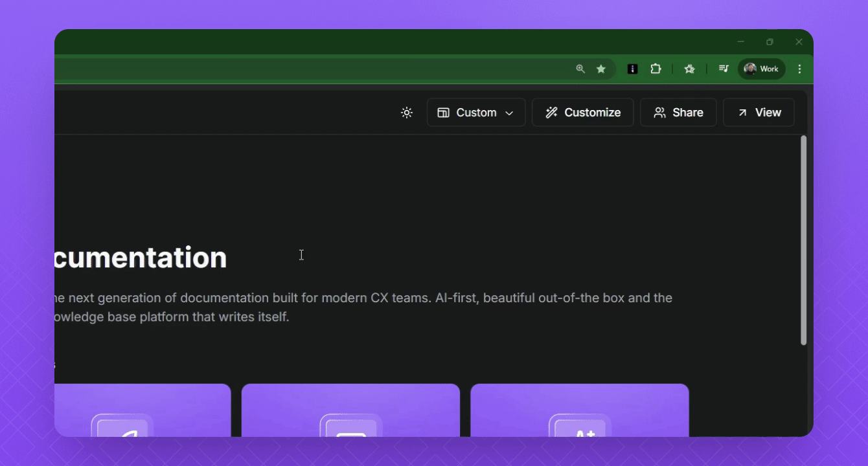Click the page's vertical scrollbar thumb
Image resolution: width=868 pixels, height=466 pixels.
click(804, 240)
